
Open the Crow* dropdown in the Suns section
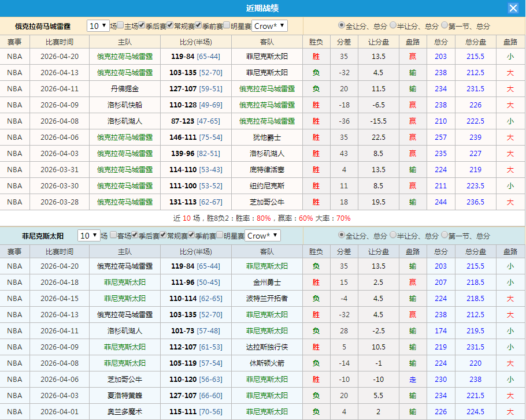(263, 235)
